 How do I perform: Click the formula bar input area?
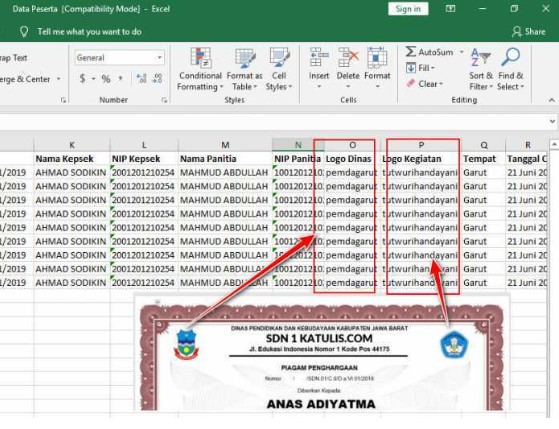tap(273, 122)
